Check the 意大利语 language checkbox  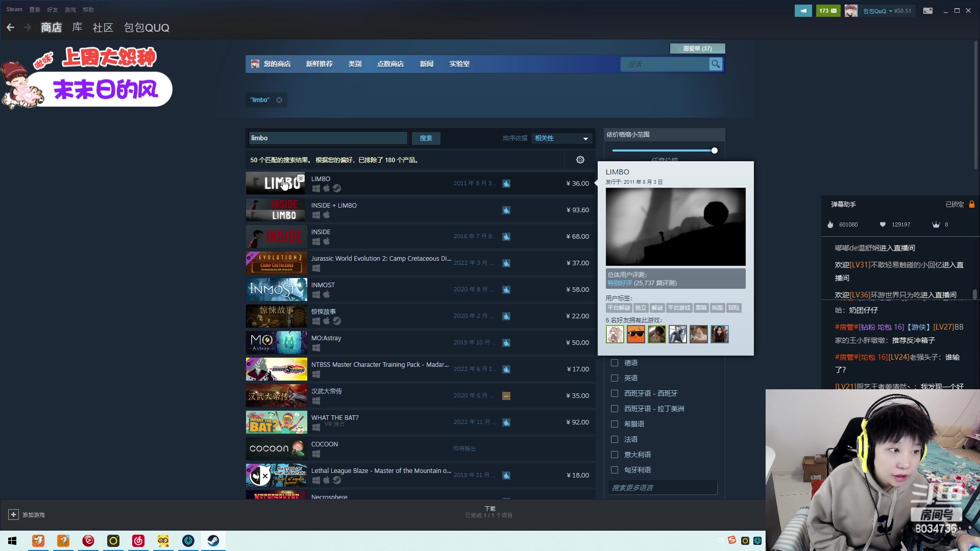(x=615, y=455)
